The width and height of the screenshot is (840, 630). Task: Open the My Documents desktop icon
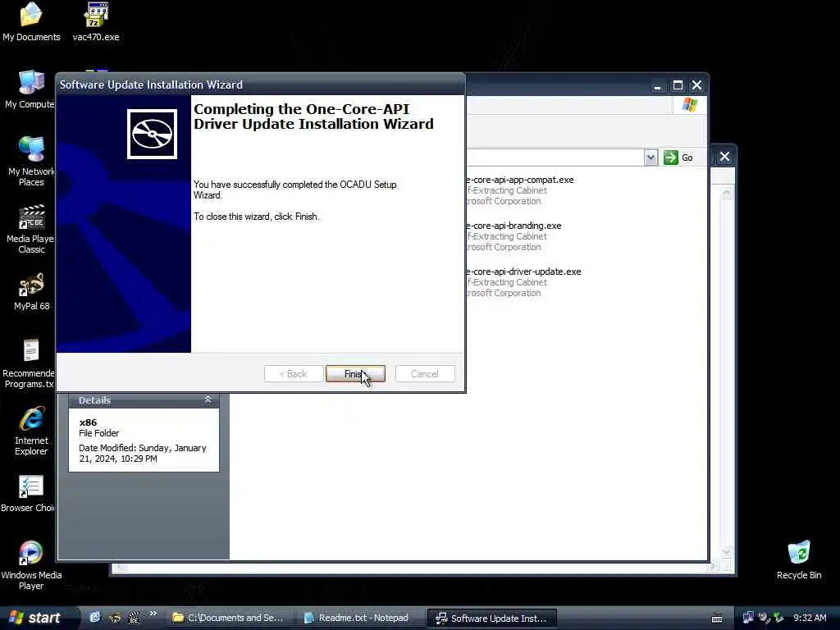point(31,22)
